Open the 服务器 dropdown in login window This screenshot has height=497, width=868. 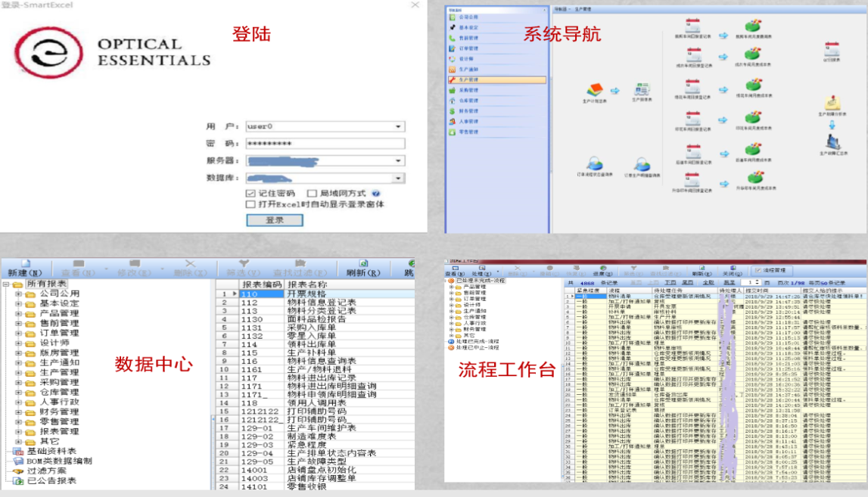(x=398, y=161)
